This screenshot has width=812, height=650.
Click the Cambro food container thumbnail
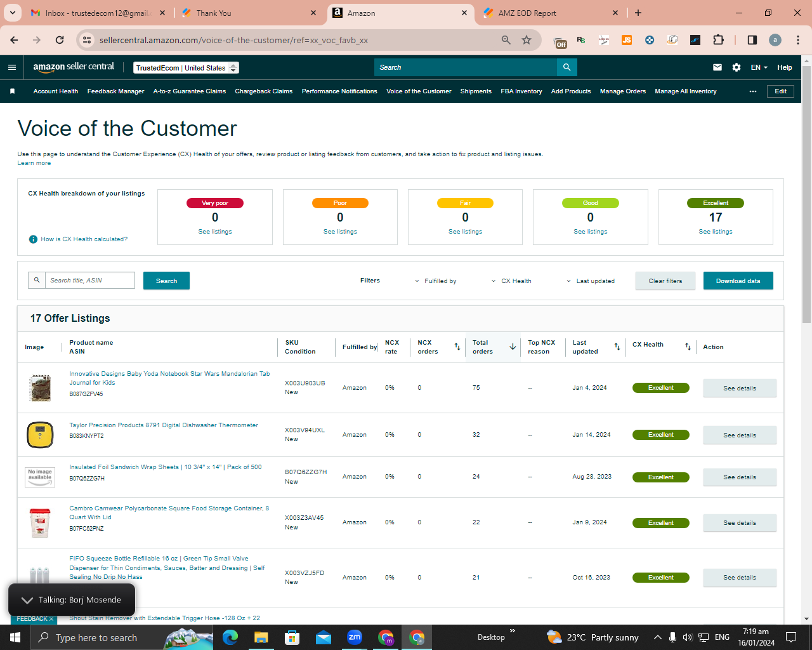click(40, 522)
